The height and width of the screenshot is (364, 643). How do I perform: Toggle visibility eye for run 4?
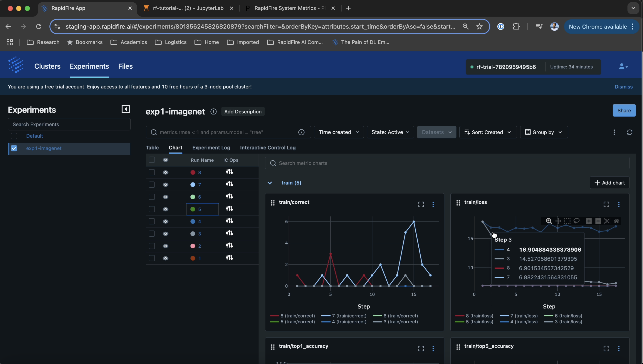(165, 221)
